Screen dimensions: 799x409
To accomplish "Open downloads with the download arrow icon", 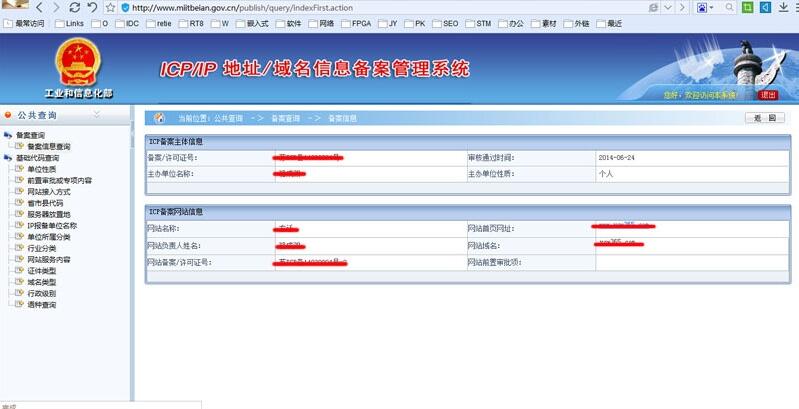I will [x=783, y=7].
